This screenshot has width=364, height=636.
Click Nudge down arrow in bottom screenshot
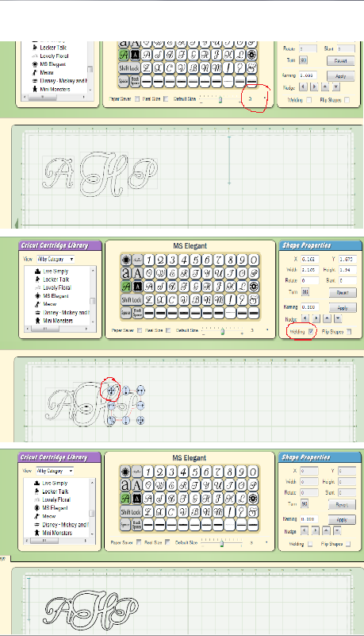[337, 530]
